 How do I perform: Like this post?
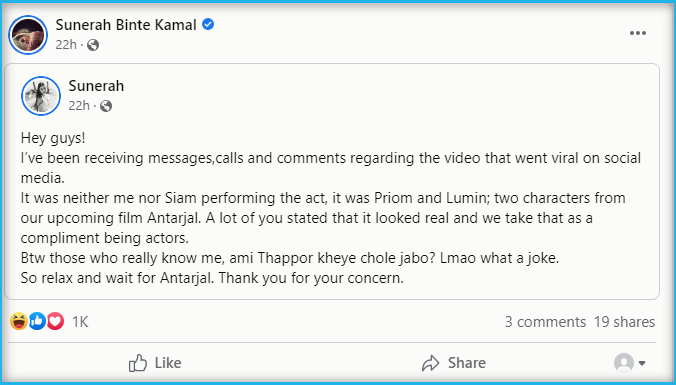tap(155, 363)
